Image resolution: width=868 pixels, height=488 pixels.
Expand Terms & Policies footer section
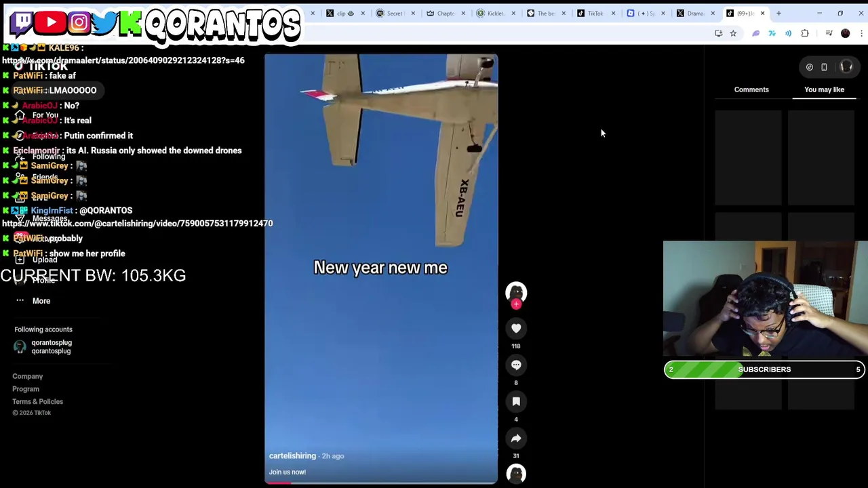tap(37, 401)
